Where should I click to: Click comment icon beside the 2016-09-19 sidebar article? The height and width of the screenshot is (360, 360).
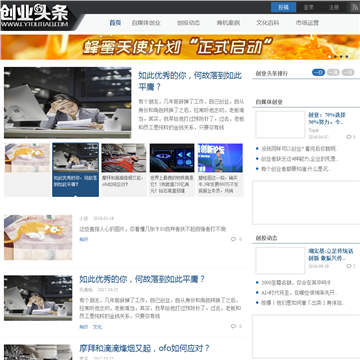(349, 266)
